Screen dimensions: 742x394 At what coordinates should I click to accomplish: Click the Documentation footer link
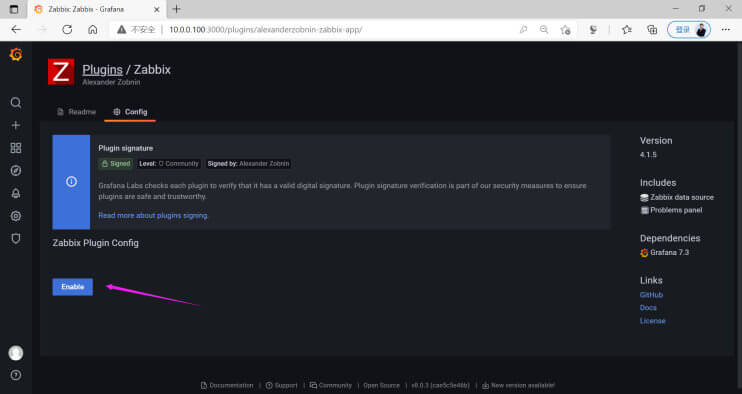click(227, 385)
